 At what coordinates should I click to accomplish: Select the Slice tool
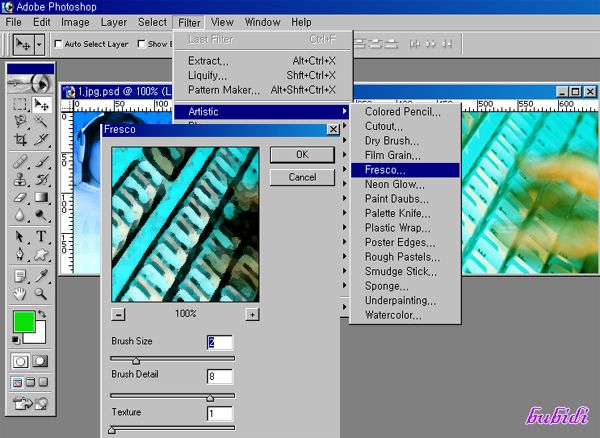tap(41, 139)
